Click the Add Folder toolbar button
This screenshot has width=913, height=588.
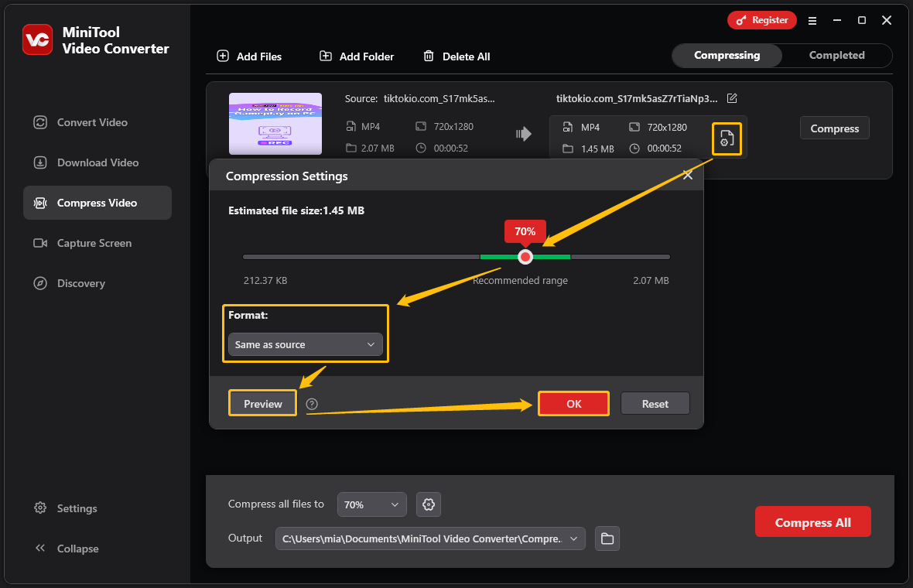(357, 56)
